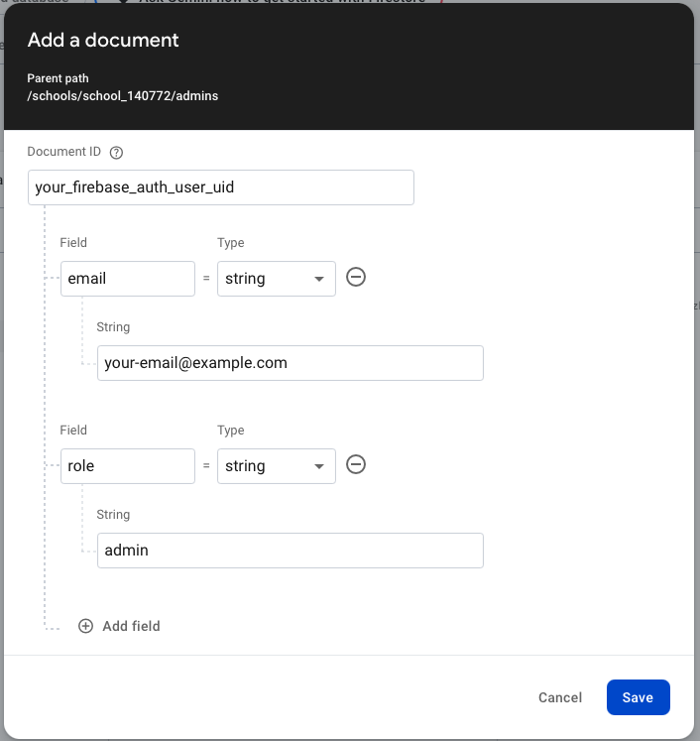The height and width of the screenshot is (741, 700).
Task: Click the Add a document heading
Action: click(x=103, y=40)
